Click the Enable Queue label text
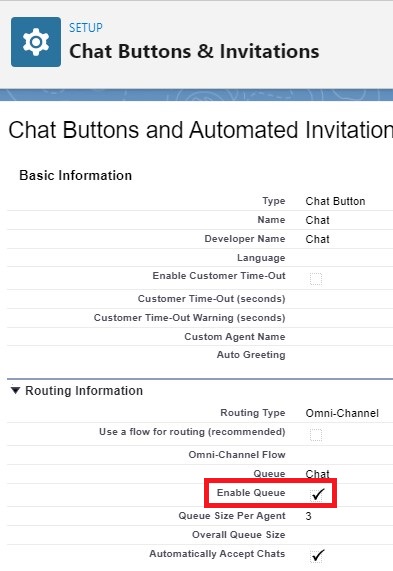Viewport: 393px width, 571px height. pos(251,493)
